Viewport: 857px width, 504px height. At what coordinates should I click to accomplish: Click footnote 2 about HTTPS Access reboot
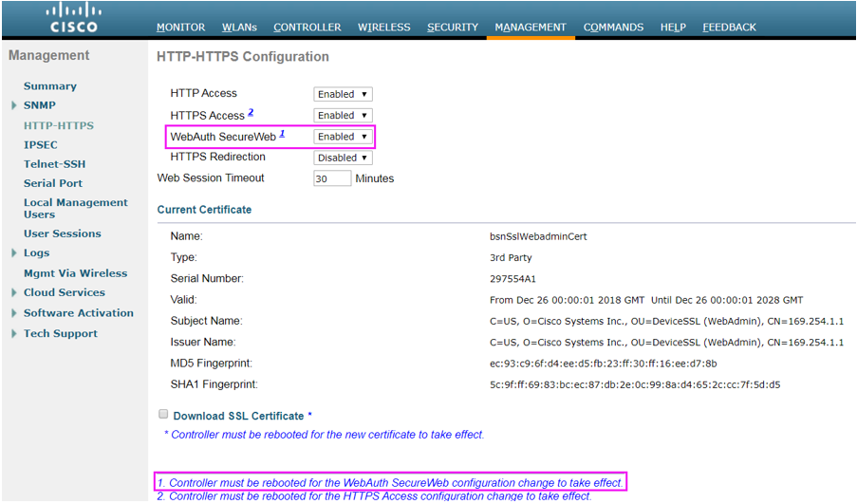[x=374, y=495]
